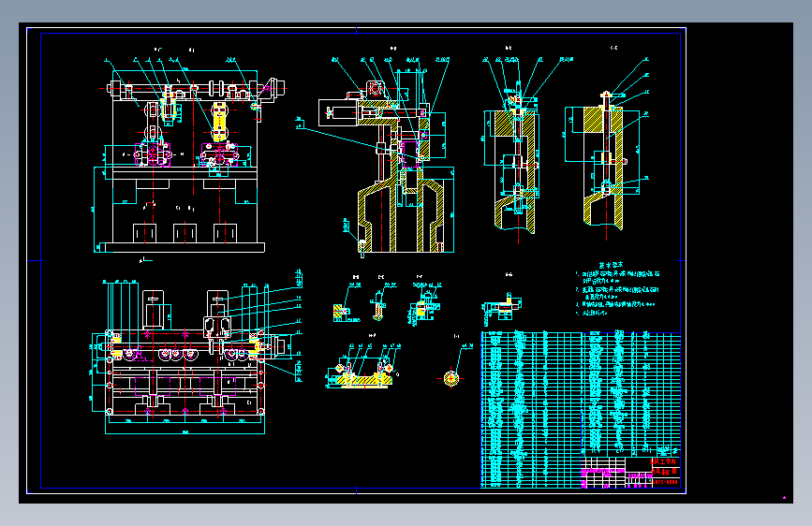This screenshot has width=812, height=526.
Task: Click the circular detail with red crosshair
Action: point(451,378)
